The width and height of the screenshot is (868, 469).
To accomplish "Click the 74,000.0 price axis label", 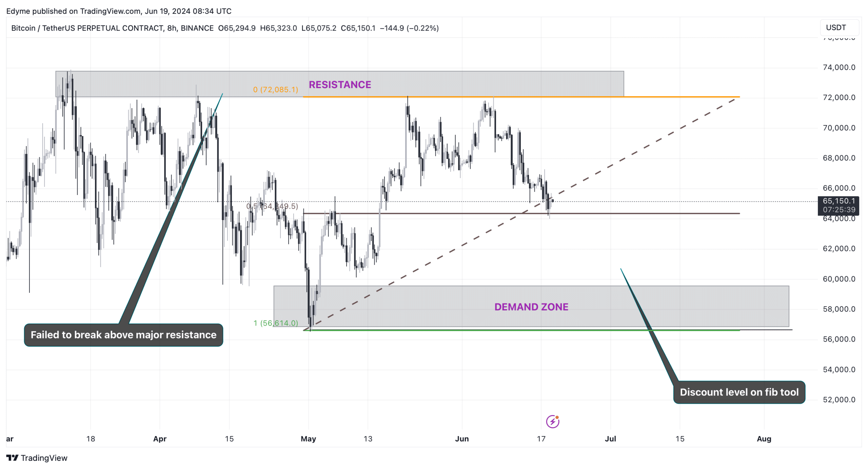I will click(x=839, y=67).
